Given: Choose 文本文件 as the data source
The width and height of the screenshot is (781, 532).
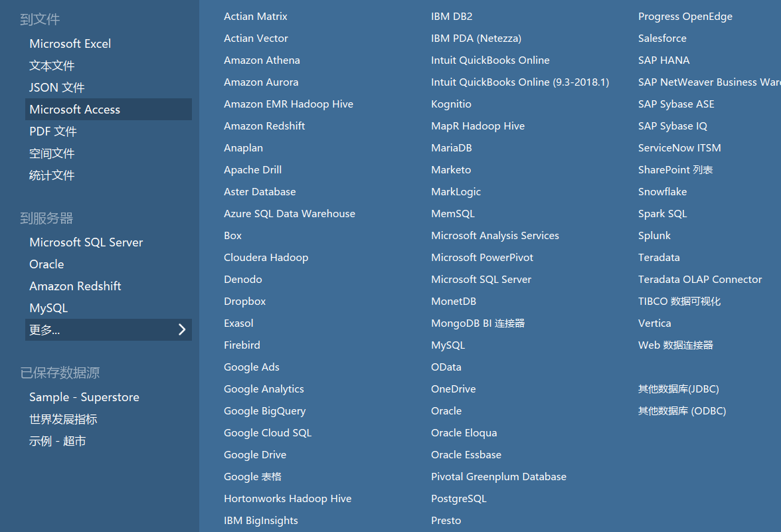Looking at the screenshot, I should (x=52, y=66).
